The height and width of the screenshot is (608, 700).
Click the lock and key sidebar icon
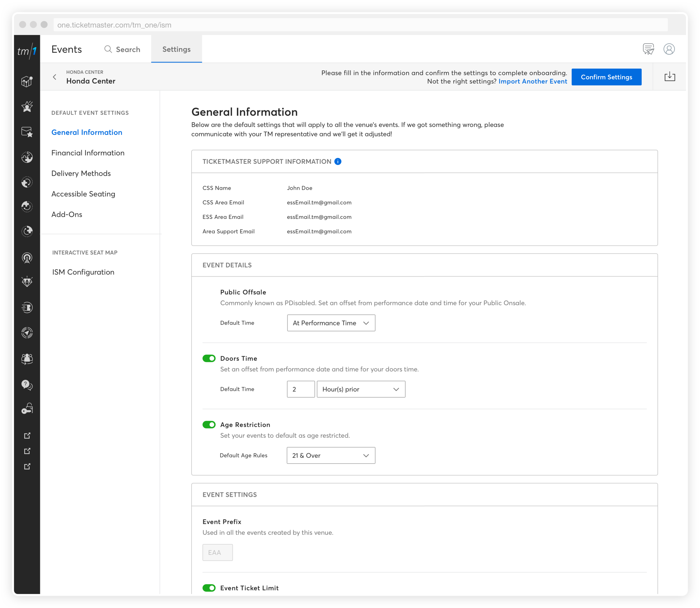pos(27,408)
